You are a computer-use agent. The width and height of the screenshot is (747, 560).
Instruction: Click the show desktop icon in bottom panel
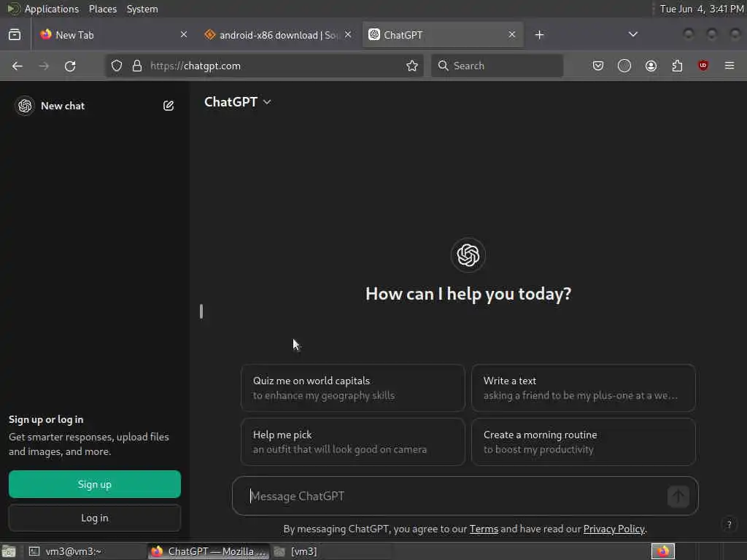[x=9, y=551]
